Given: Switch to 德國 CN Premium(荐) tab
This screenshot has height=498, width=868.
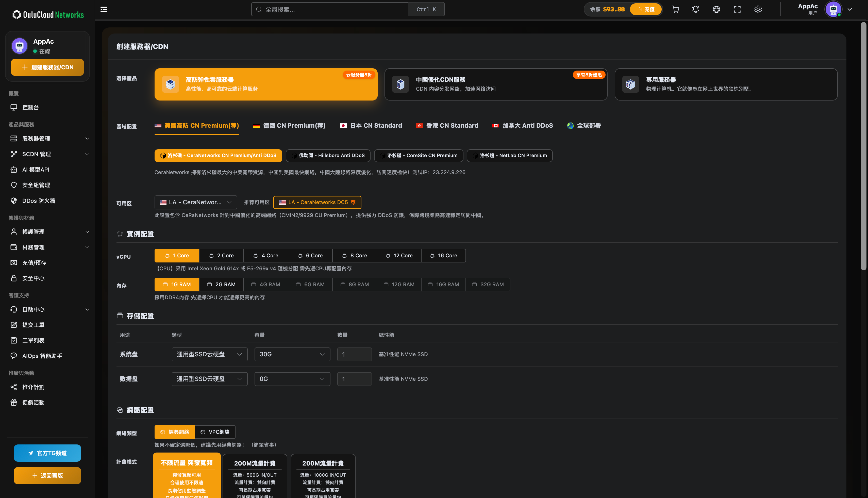Looking at the screenshot, I should (289, 126).
